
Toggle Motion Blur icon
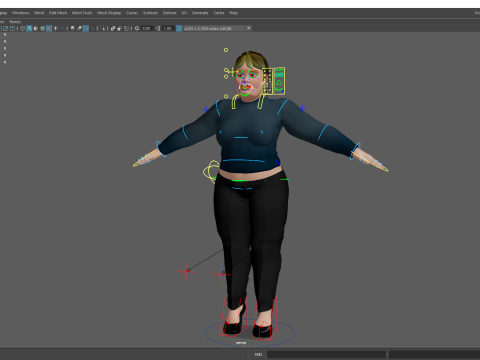79,28
